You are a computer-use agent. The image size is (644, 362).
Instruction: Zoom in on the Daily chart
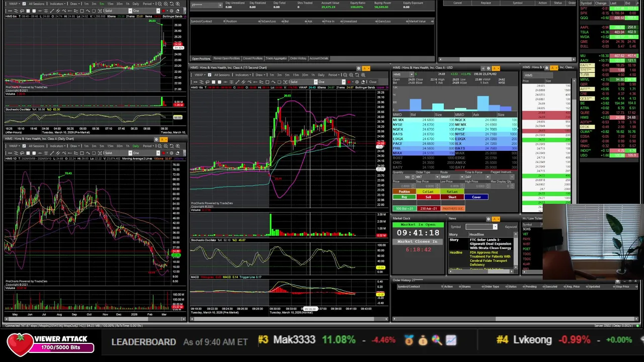click(166, 146)
